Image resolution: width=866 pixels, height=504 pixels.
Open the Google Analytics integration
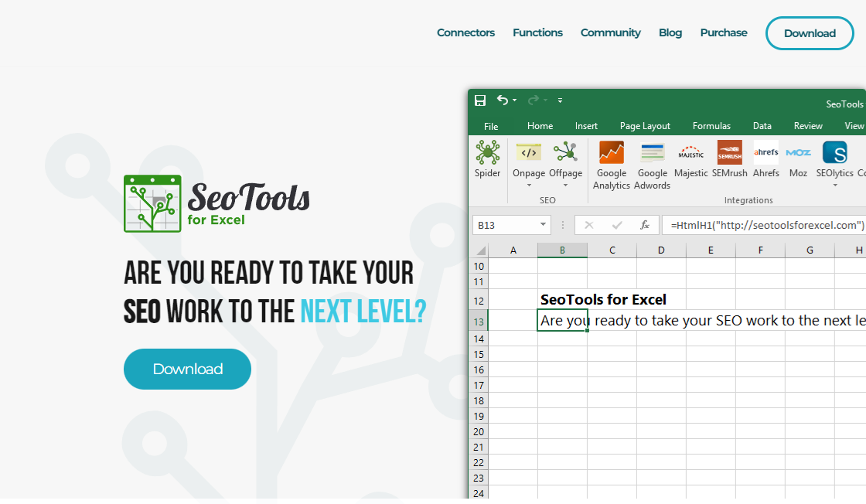click(612, 153)
